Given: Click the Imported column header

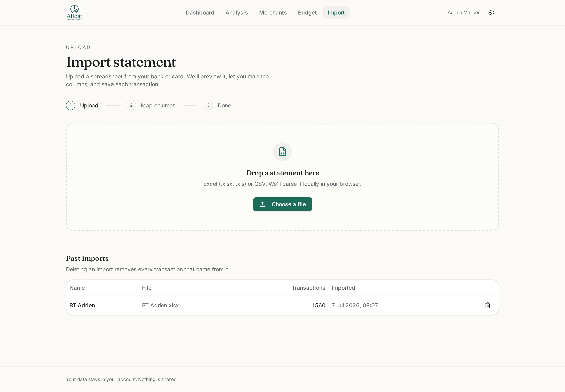Looking at the screenshot, I should [343, 288].
